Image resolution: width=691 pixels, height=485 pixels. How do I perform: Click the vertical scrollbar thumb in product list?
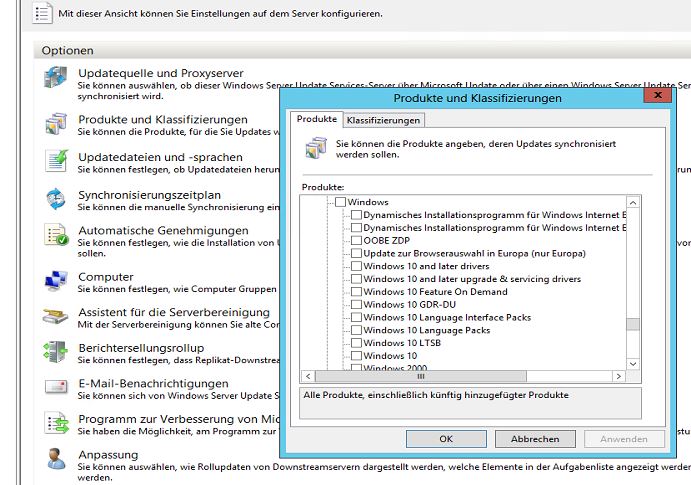pyautogui.click(x=633, y=324)
